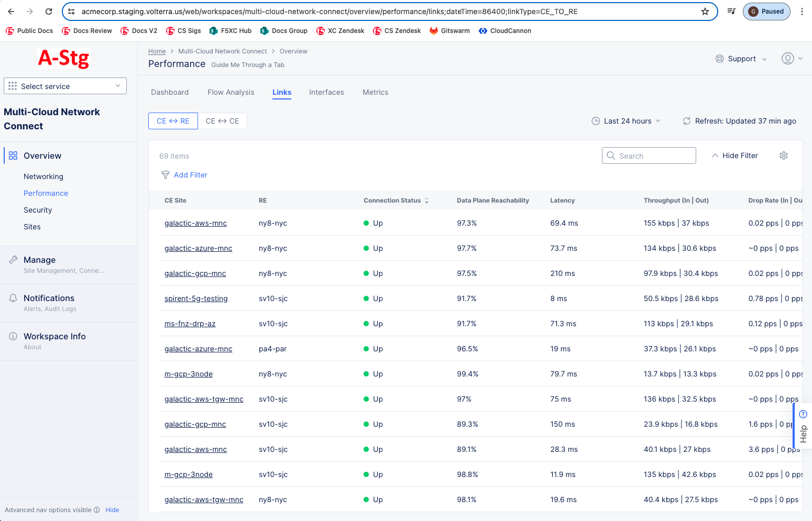Open Notifications via the bell icon
Screen dimensions: 812x521
pyautogui.click(x=13, y=297)
